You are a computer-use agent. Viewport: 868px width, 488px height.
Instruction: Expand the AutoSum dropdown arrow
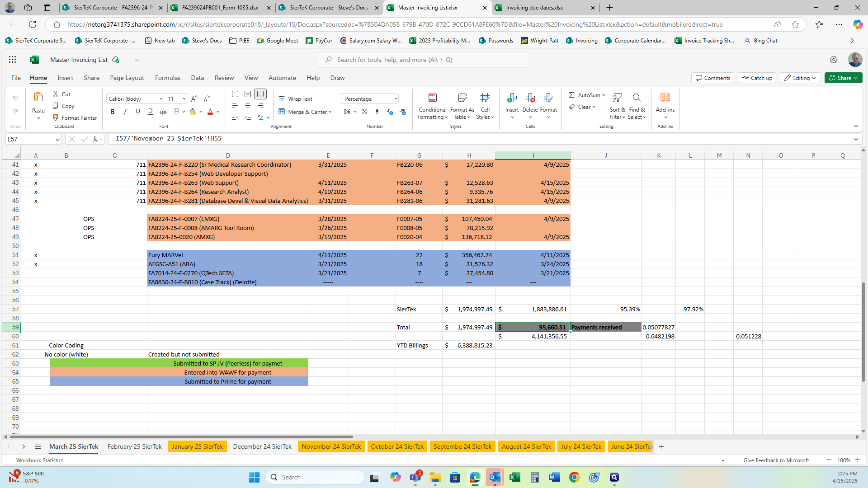[604, 95]
